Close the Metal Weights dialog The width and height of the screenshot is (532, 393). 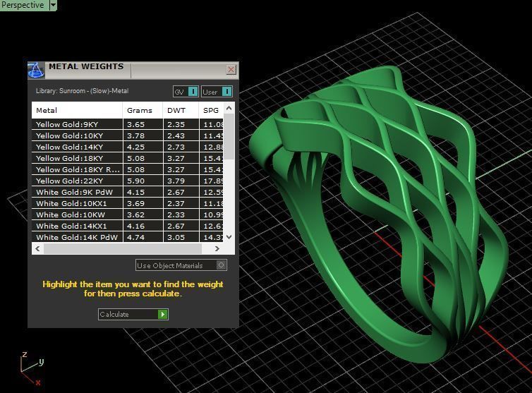(x=231, y=70)
